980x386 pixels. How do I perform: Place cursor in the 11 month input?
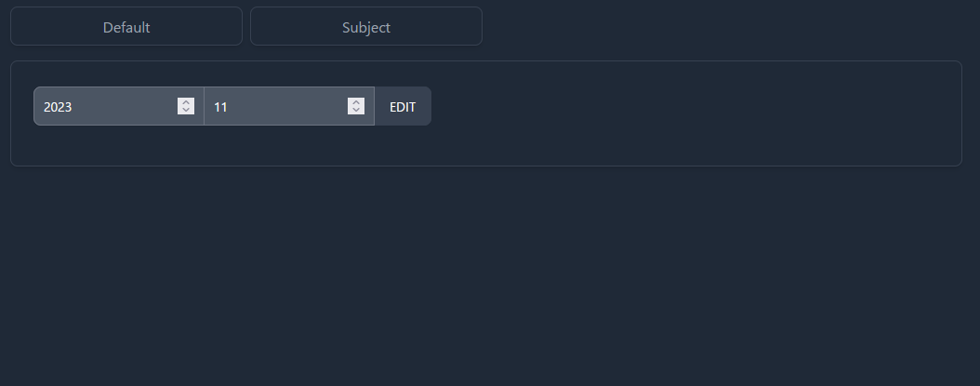pos(274,107)
